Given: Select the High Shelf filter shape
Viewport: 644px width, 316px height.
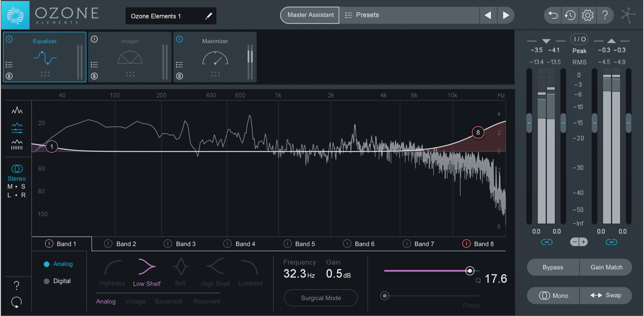Looking at the screenshot, I should (215, 273).
